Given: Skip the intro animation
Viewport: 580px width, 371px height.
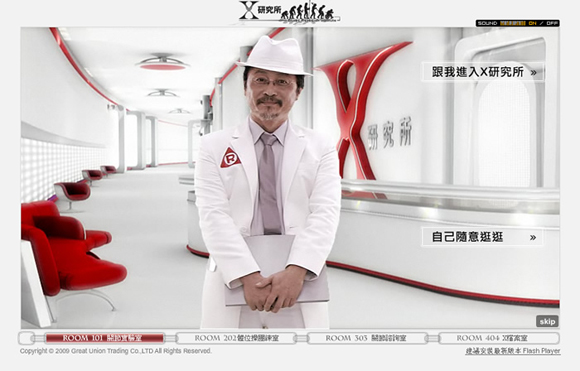Looking at the screenshot, I should coord(547,321).
